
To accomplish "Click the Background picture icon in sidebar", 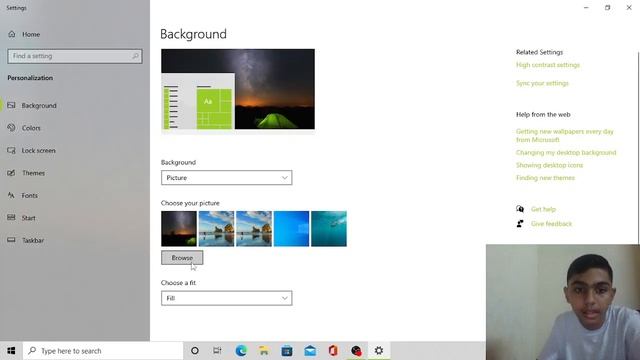I will coord(11,105).
